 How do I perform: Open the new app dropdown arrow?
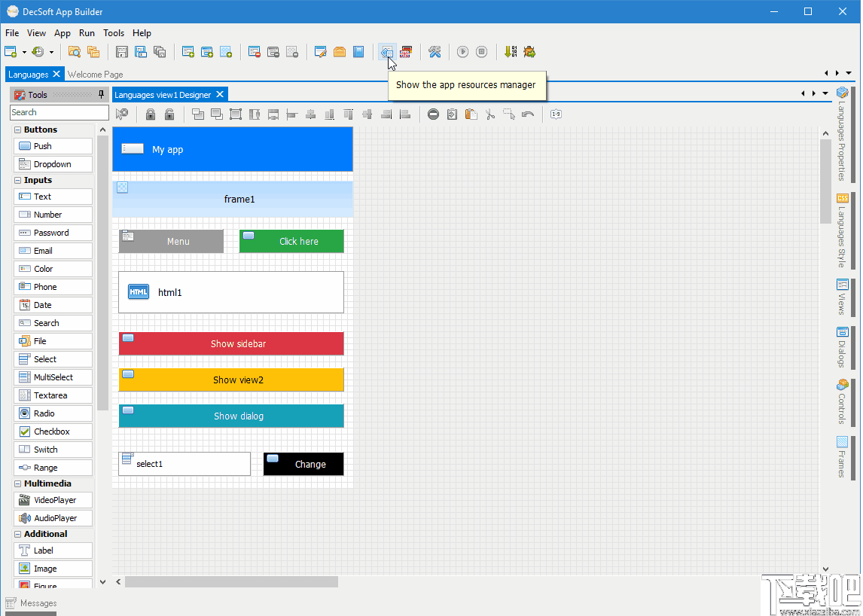(x=24, y=52)
